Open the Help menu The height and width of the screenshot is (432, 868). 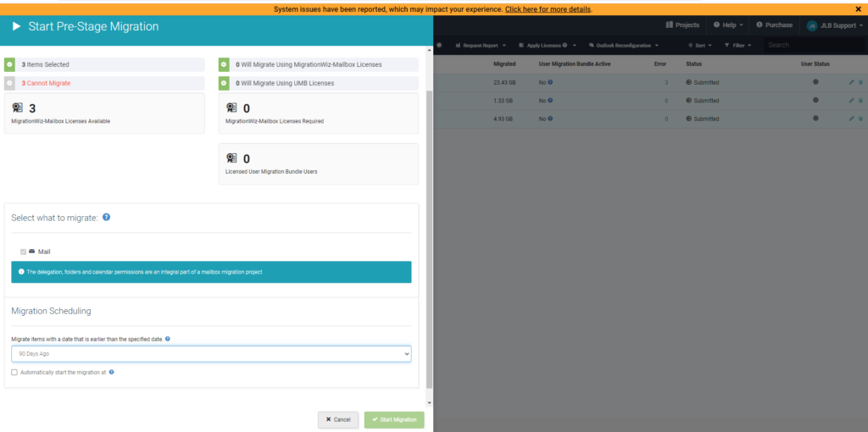tap(728, 25)
